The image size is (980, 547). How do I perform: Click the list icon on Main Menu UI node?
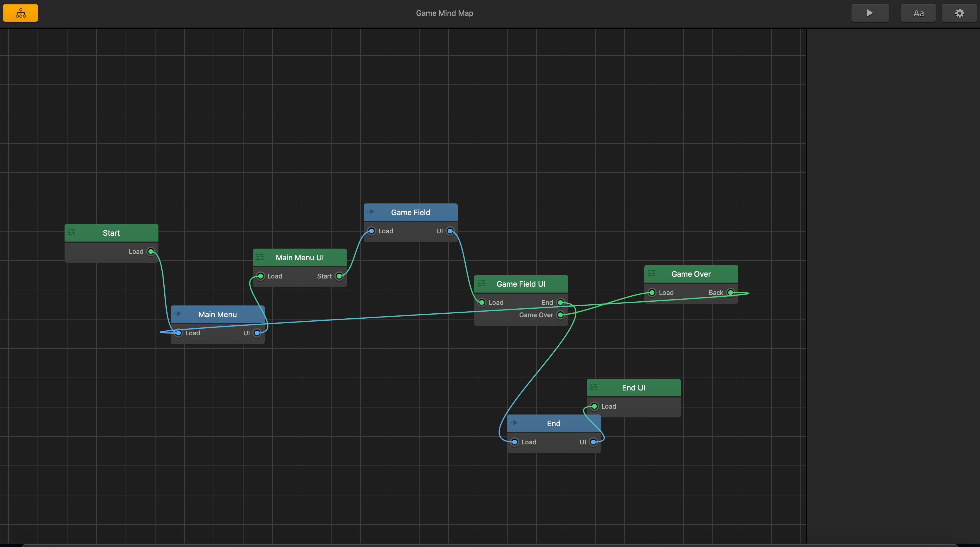point(260,257)
